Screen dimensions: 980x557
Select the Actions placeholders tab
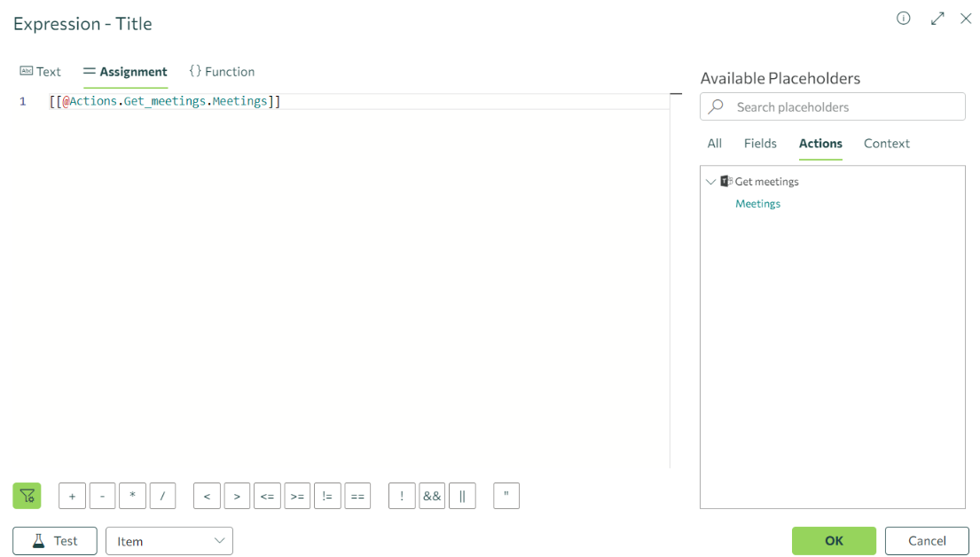(x=820, y=143)
